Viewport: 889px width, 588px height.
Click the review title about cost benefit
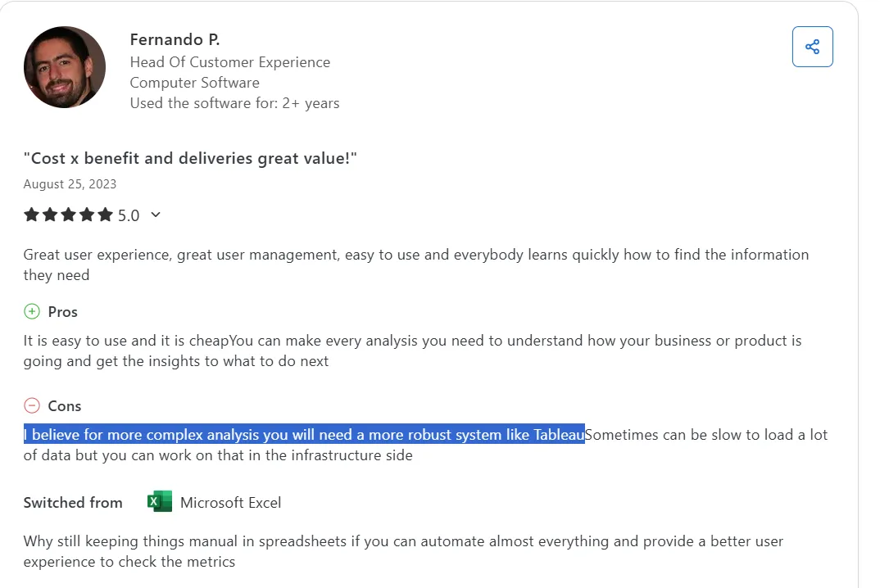pos(190,158)
